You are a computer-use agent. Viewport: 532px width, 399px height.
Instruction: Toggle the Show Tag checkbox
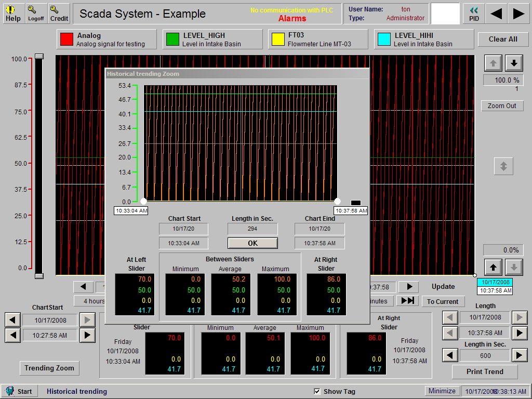pos(316,391)
